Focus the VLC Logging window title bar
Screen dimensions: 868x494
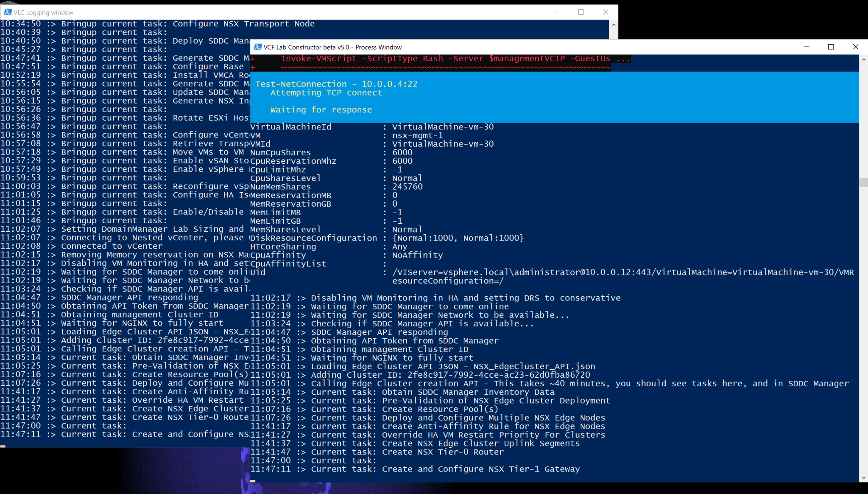coord(297,12)
